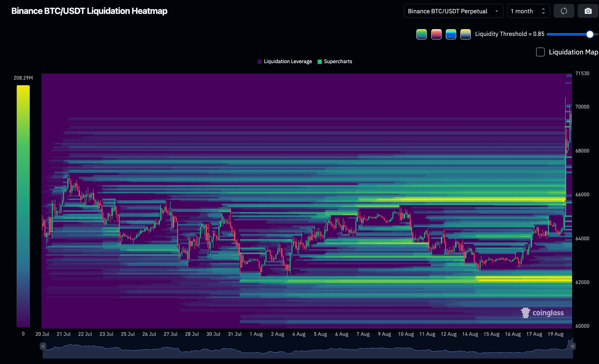Click the Liquidity Threshold slider handle
Screen dimensions: 599x364
click(590, 34)
